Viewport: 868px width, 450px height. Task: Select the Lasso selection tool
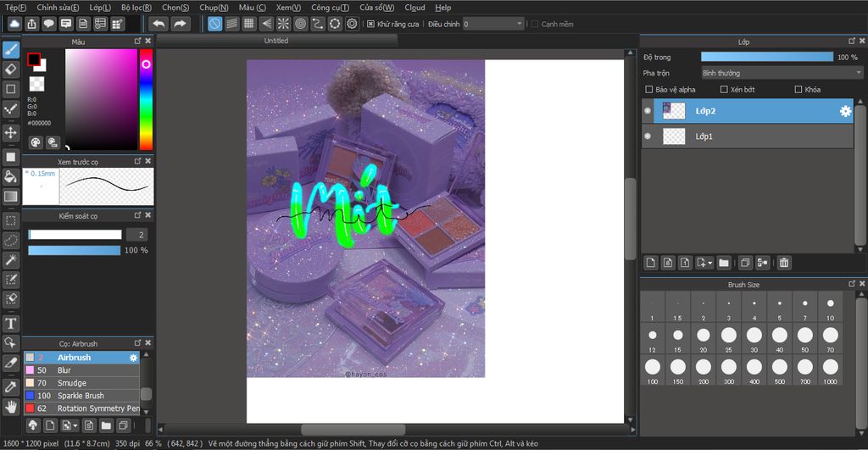click(10, 240)
